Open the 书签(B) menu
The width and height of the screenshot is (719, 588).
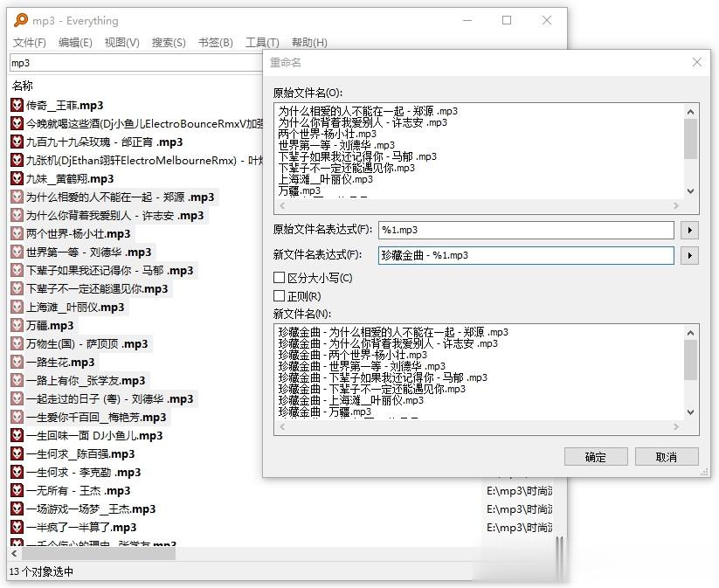pos(216,43)
